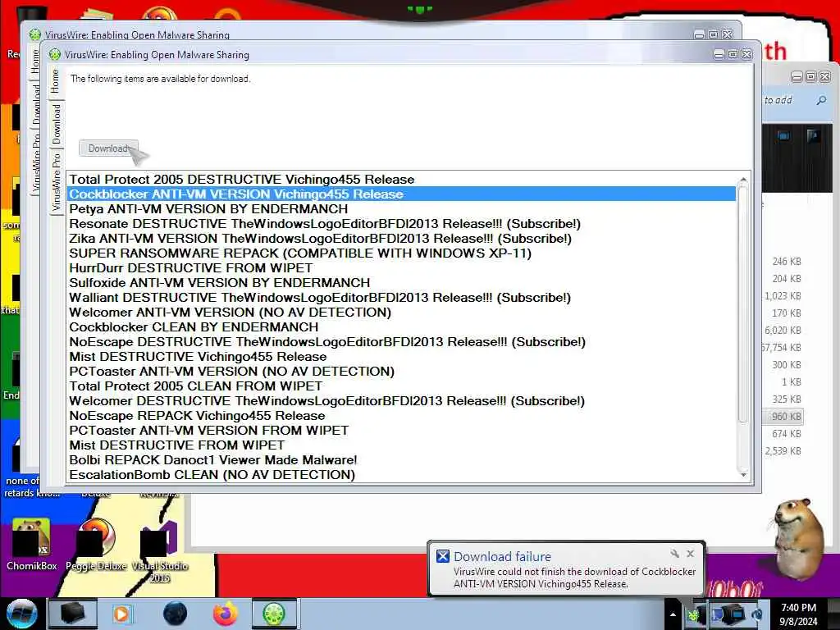
Task: Select the Visual Studio 2015 desktop shortcut
Action: click(159, 550)
